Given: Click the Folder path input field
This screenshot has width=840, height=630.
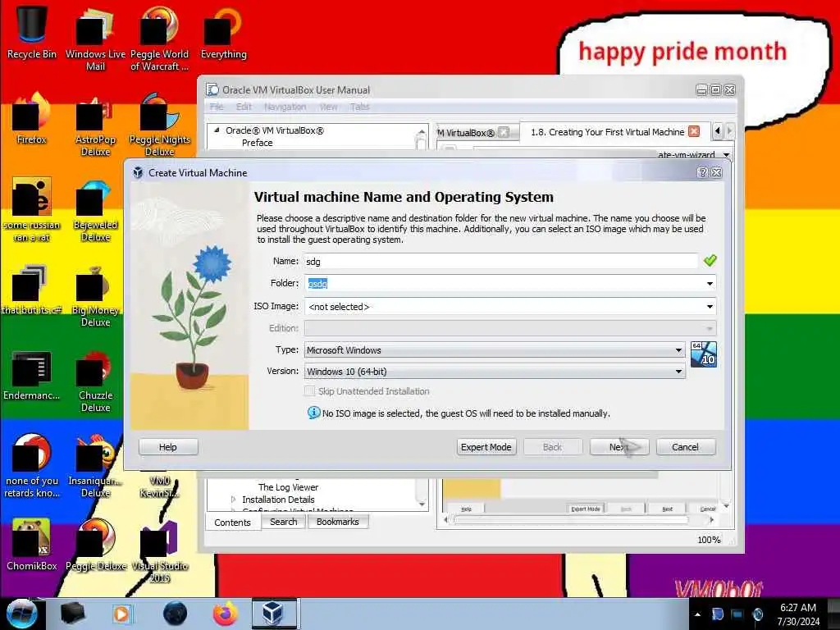Looking at the screenshot, I should pyautogui.click(x=504, y=283).
